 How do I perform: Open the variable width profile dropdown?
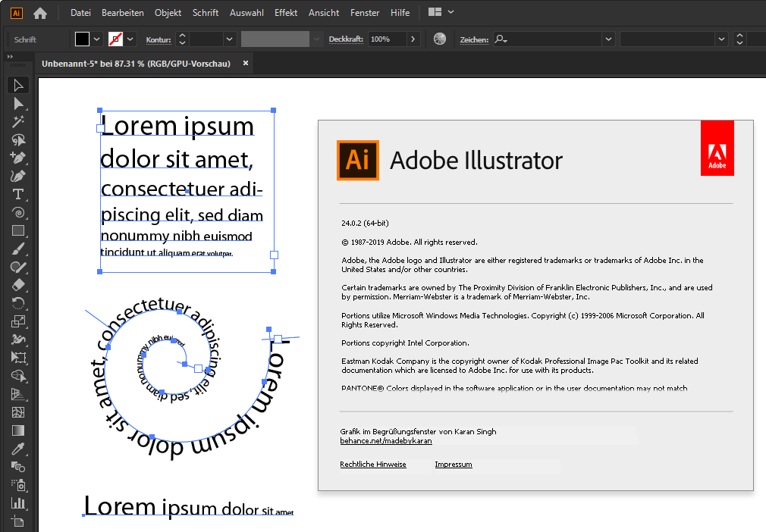click(x=316, y=39)
